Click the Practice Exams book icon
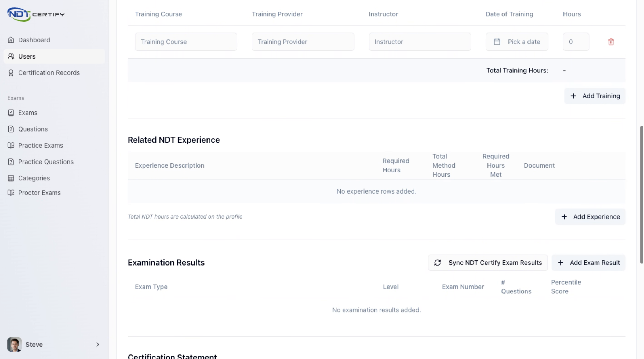 [11, 146]
